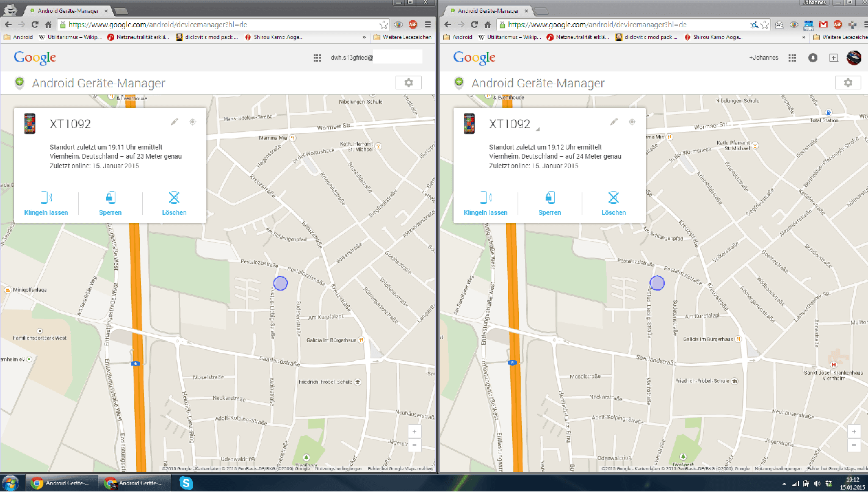Screen dimensions: 868x492
Task: Click Löschen in right window
Action: coord(613,204)
